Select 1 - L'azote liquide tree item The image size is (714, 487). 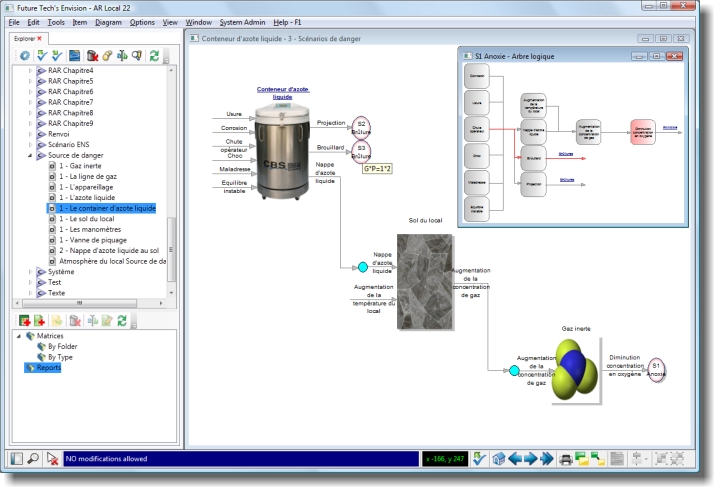87,198
